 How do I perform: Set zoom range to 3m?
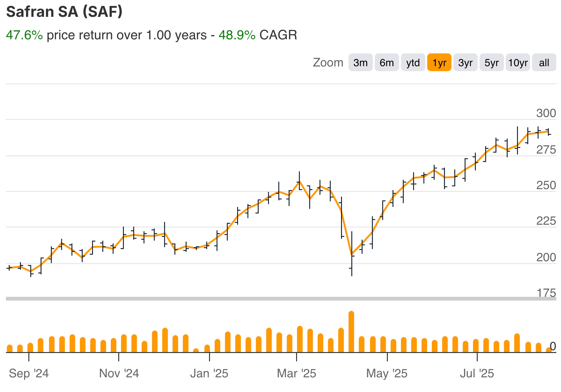(360, 62)
